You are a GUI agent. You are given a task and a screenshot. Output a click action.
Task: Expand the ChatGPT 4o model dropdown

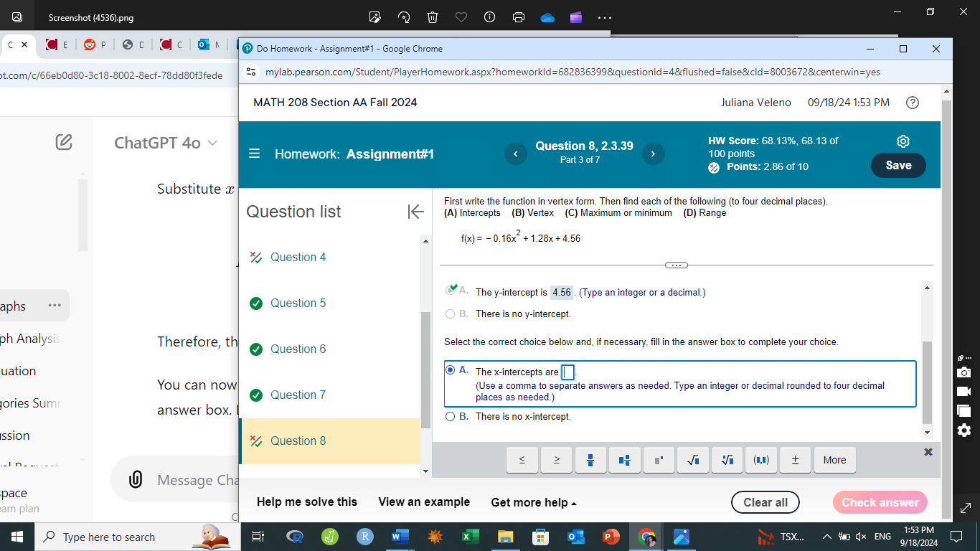pyautogui.click(x=166, y=143)
